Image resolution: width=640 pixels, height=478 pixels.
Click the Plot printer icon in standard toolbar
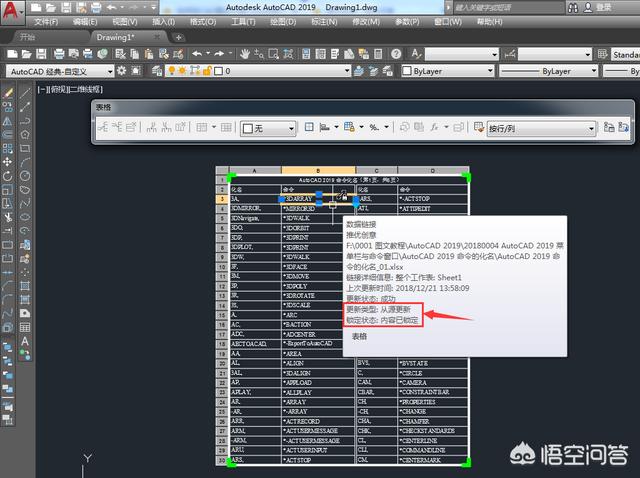[59, 54]
